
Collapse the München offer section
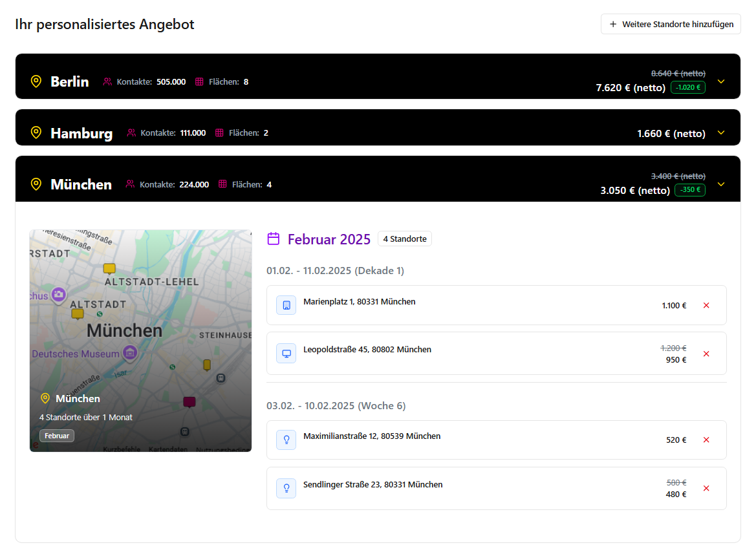(x=722, y=184)
